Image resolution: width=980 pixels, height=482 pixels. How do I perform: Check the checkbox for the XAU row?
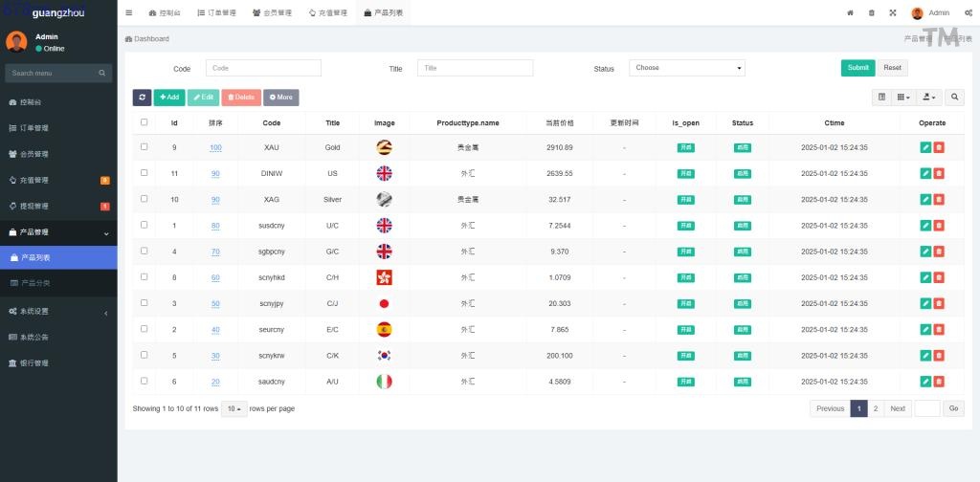(145, 147)
